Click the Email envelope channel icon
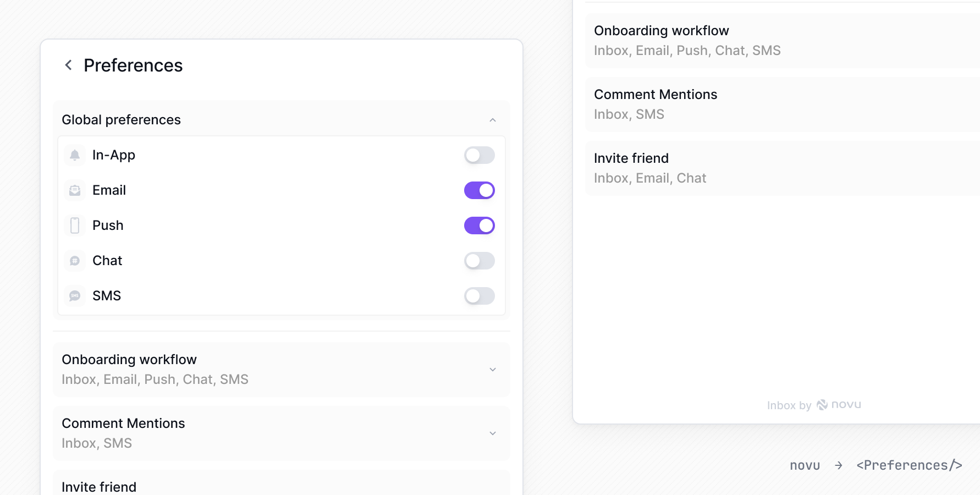Viewport: 980px width, 495px height. (x=75, y=190)
